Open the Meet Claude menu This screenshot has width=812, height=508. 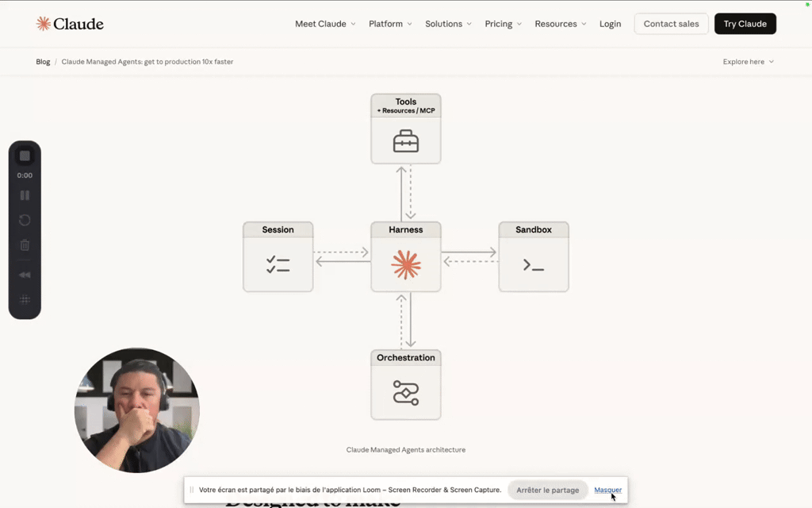[325, 24]
